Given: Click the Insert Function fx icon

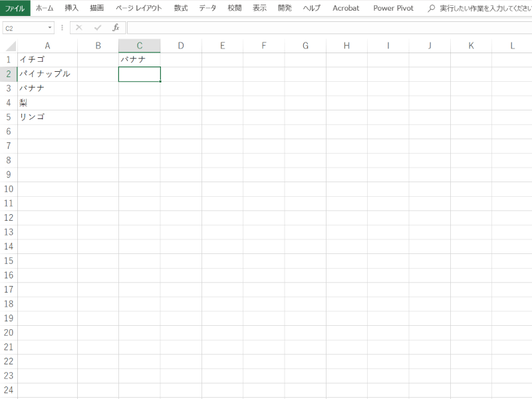Looking at the screenshot, I should 116,28.
